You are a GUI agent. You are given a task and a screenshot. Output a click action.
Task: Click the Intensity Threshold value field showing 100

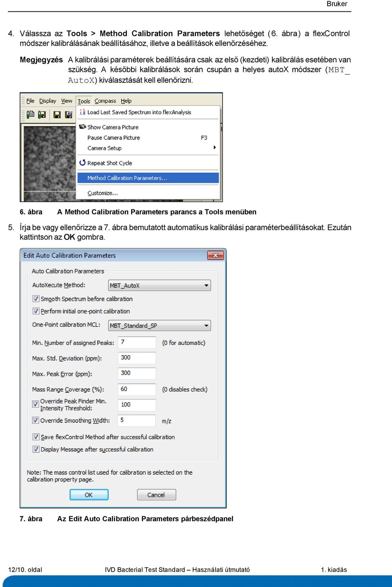click(137, 405)
